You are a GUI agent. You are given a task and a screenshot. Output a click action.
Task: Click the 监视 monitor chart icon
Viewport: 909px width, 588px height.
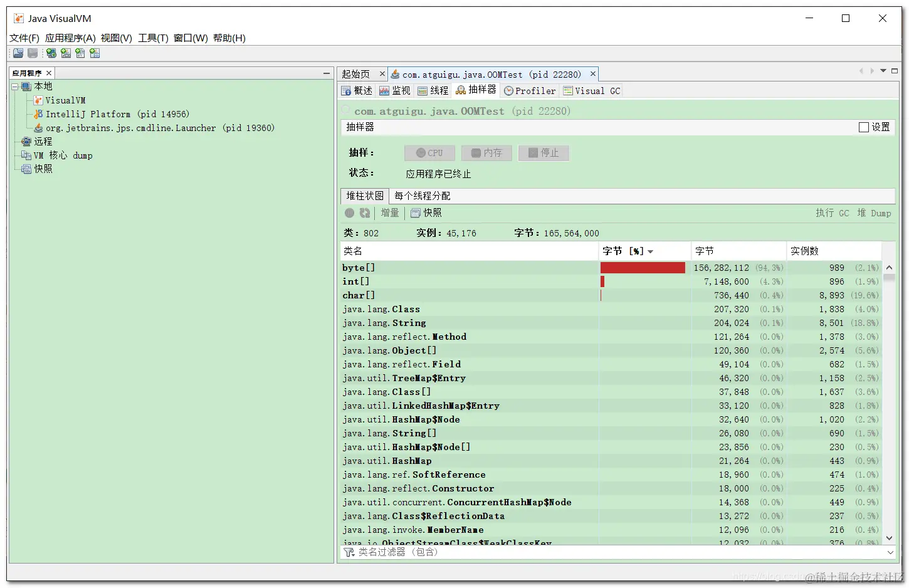click(x=384, y=91)
